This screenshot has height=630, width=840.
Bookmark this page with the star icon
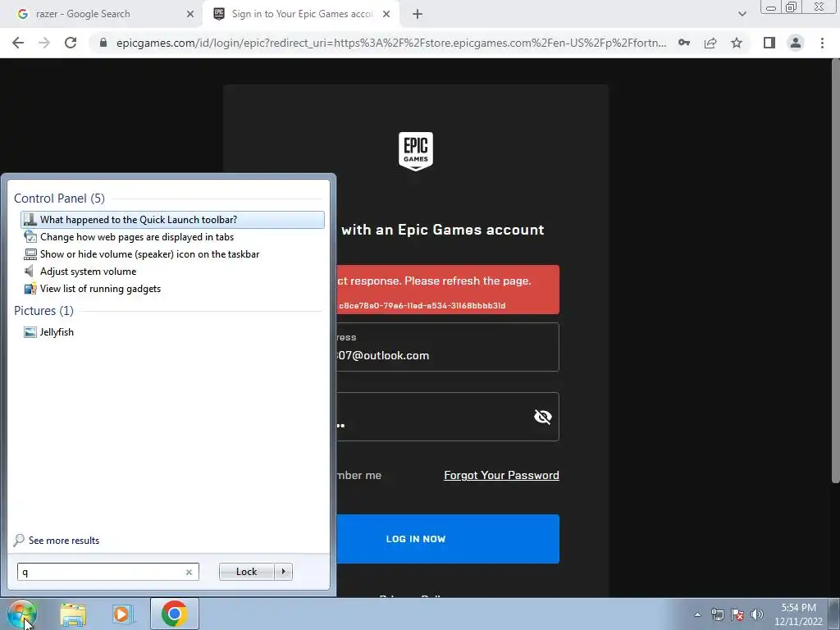point(737,43)
